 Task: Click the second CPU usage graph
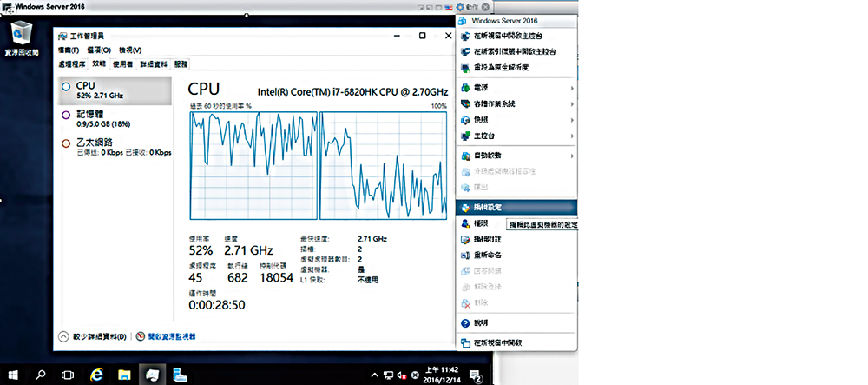[383, 165]
